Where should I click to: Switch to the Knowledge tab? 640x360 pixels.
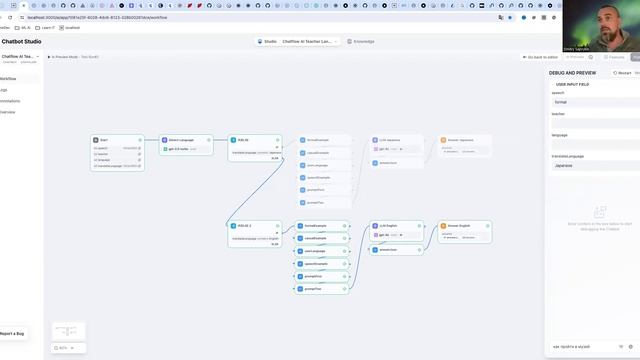361,42
